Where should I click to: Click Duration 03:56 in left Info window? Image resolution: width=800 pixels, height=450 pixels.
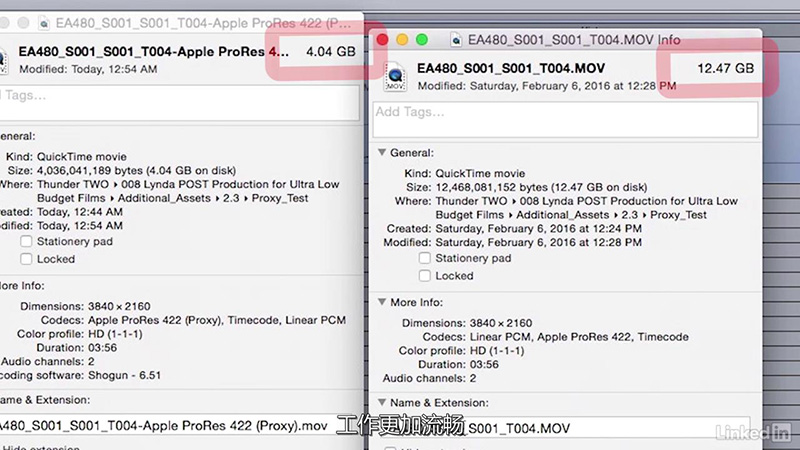coord(102,347)
